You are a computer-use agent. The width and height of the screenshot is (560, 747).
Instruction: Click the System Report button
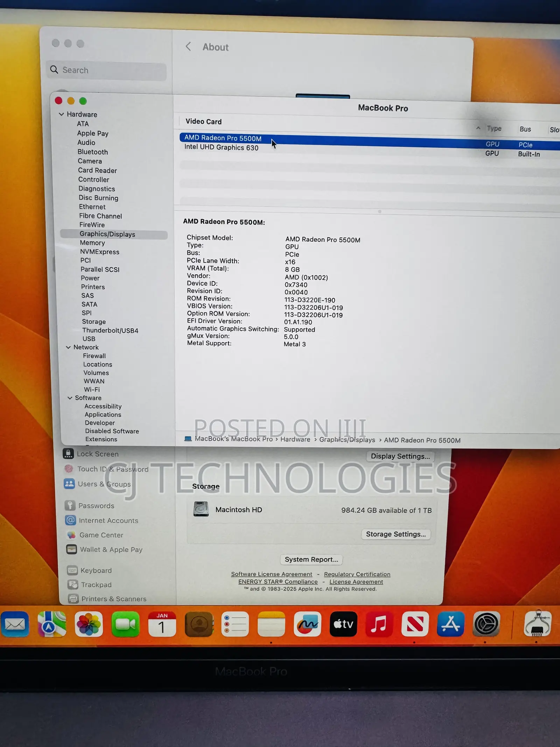click(311, 559)
